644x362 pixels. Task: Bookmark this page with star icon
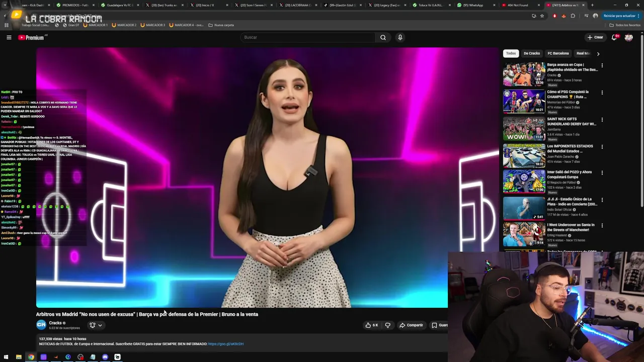[x=542, y=16]
